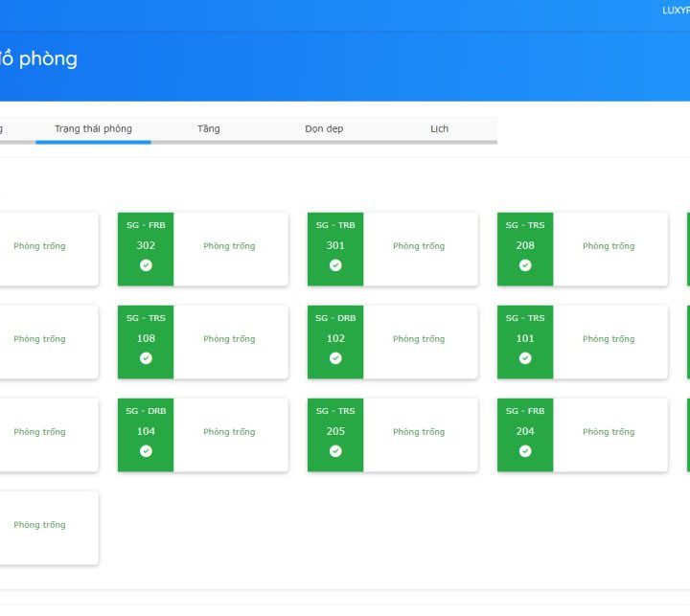
Task: Open the Tầng tab
Action: (209, 129)
